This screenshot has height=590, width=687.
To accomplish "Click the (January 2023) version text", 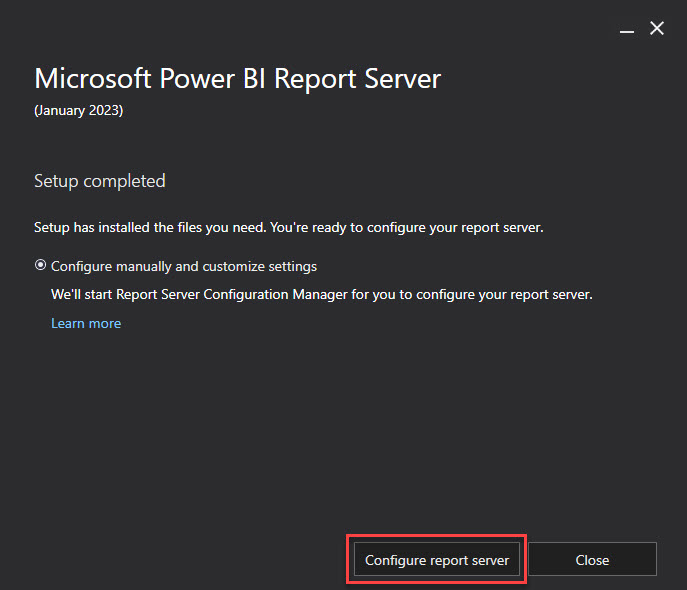I will point(79,110).
